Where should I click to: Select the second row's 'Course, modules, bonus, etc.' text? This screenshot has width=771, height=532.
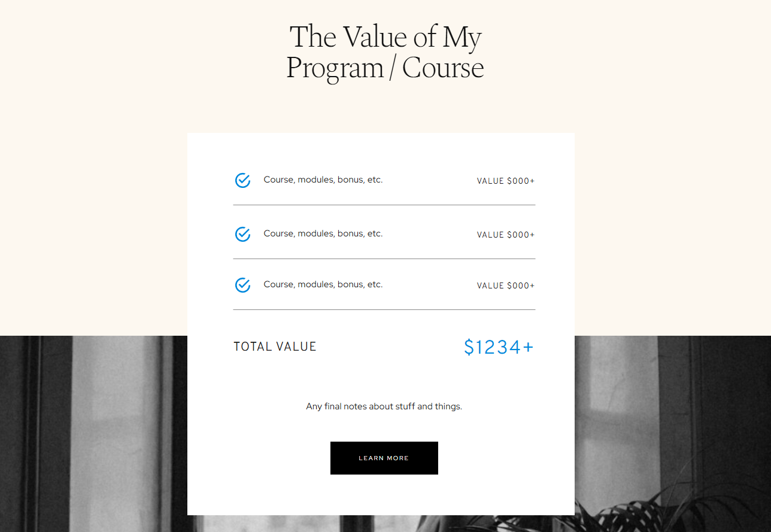pyautogui.click(x=323, y=233)
